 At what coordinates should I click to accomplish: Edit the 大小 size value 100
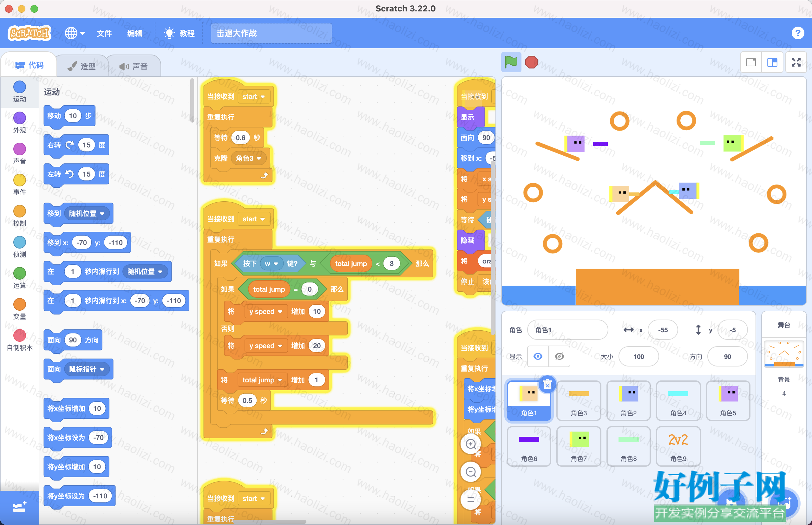click(638, 356)
